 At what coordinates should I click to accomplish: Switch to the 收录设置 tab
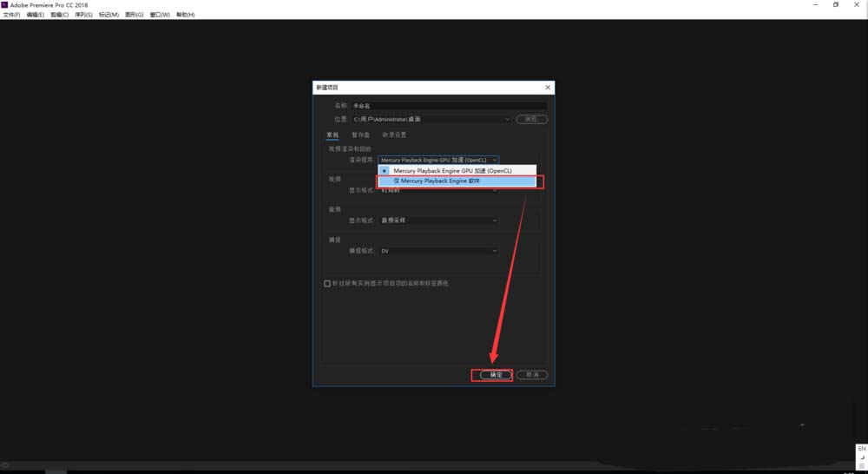pyautogui.click(x=394, y=135)
